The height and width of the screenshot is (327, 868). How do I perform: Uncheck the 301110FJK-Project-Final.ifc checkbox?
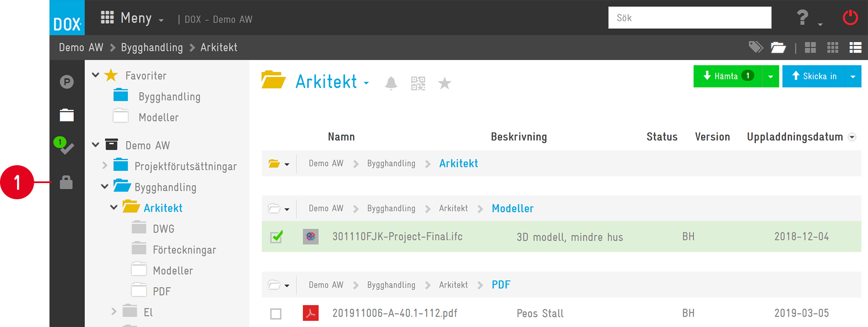pyautogui.click(x=276, y=236)
